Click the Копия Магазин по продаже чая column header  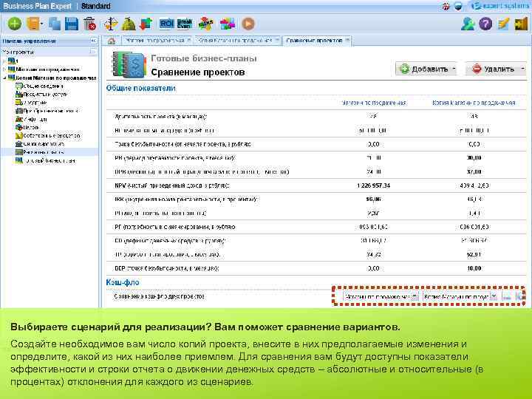coord(474,103)
